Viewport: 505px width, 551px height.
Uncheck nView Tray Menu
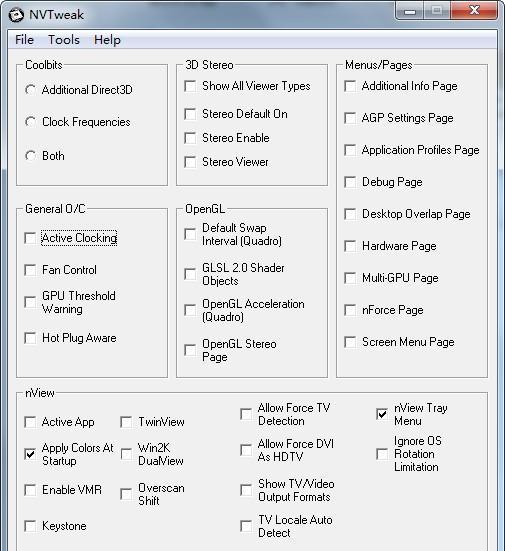coord(382,414)
